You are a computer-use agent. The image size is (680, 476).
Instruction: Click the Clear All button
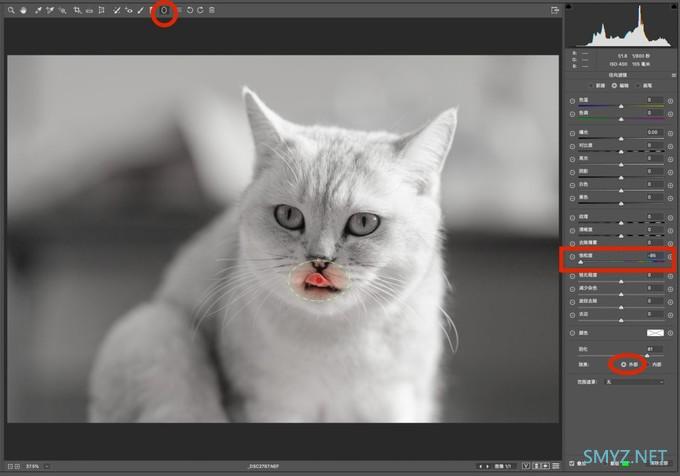point(660,463)
